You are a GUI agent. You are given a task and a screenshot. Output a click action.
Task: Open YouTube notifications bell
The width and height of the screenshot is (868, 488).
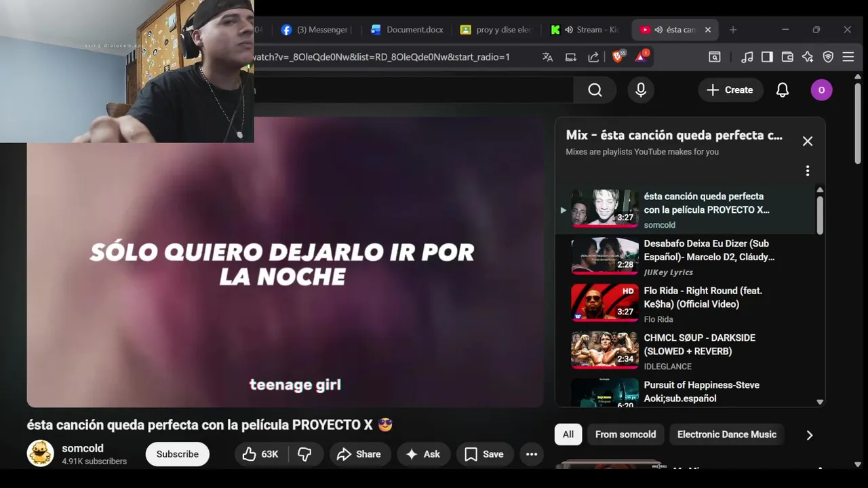(783, 90)
